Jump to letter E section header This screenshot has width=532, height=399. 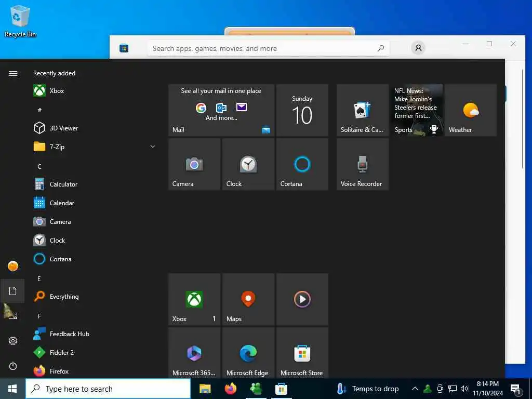[x=39, y=279]
